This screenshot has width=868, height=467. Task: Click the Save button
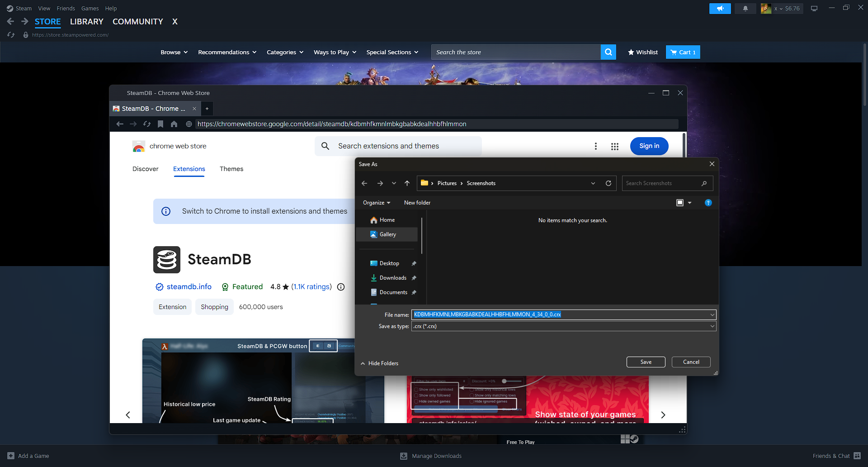coord(646,362)
